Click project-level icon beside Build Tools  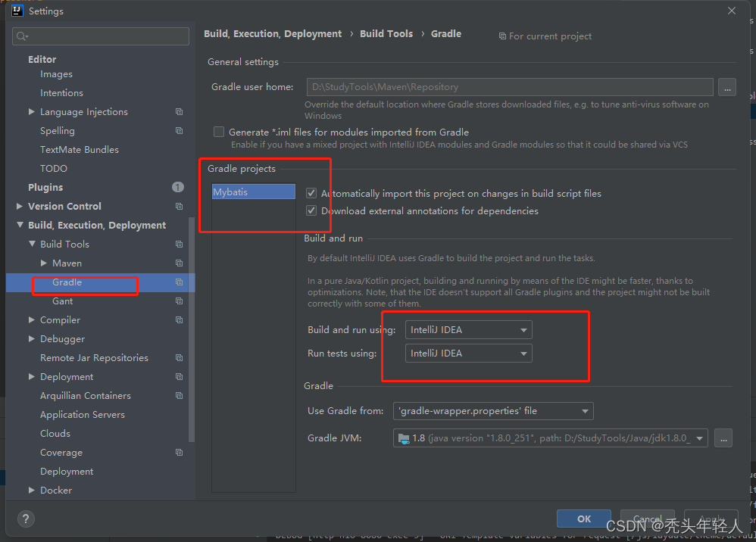click(179, 245)
